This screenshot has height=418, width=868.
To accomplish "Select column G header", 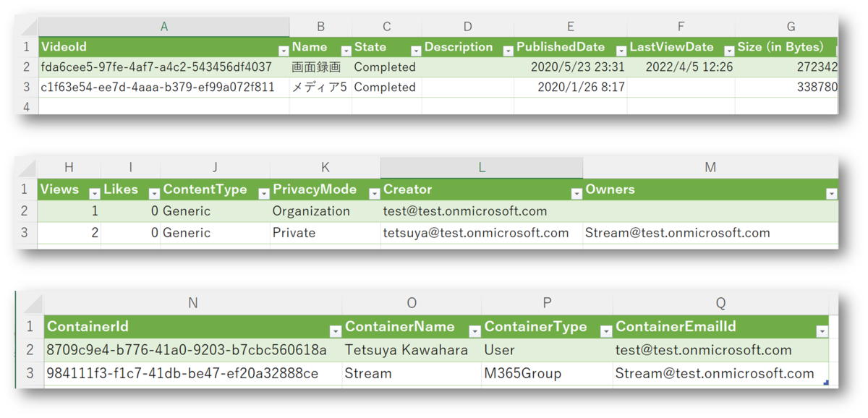I will (x=787, y=27).
